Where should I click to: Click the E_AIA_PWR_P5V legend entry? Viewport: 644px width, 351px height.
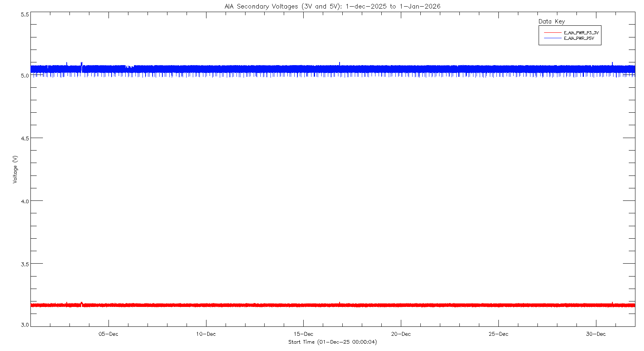coord(579,38)
